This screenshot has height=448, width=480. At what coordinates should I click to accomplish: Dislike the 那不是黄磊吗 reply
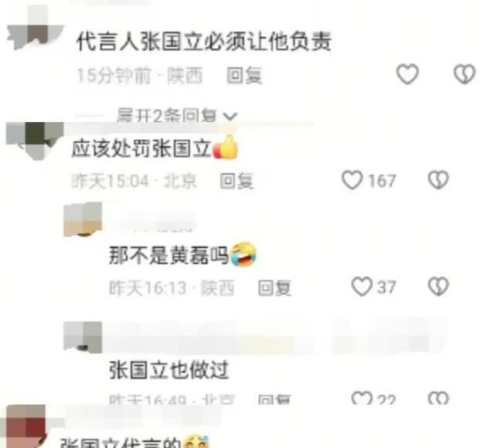coord(438,287)
